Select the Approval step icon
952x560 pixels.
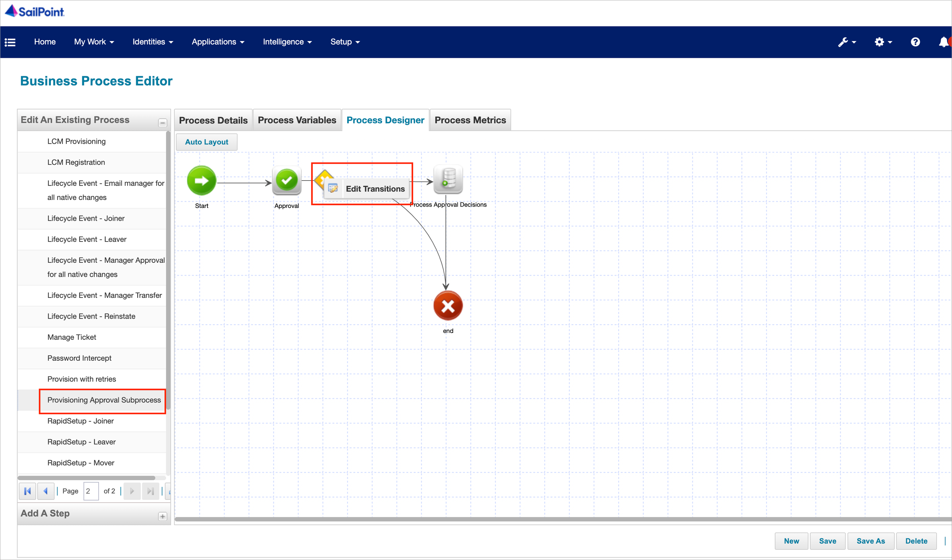pos(287,181)
